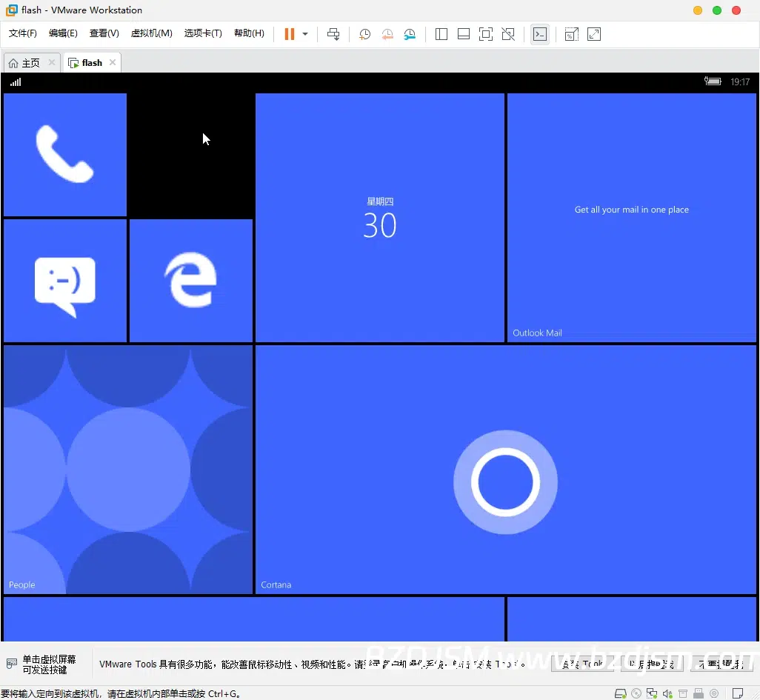Open the calendar tile showing 30
Screen dimensions: 760x700
click(380, 218)
